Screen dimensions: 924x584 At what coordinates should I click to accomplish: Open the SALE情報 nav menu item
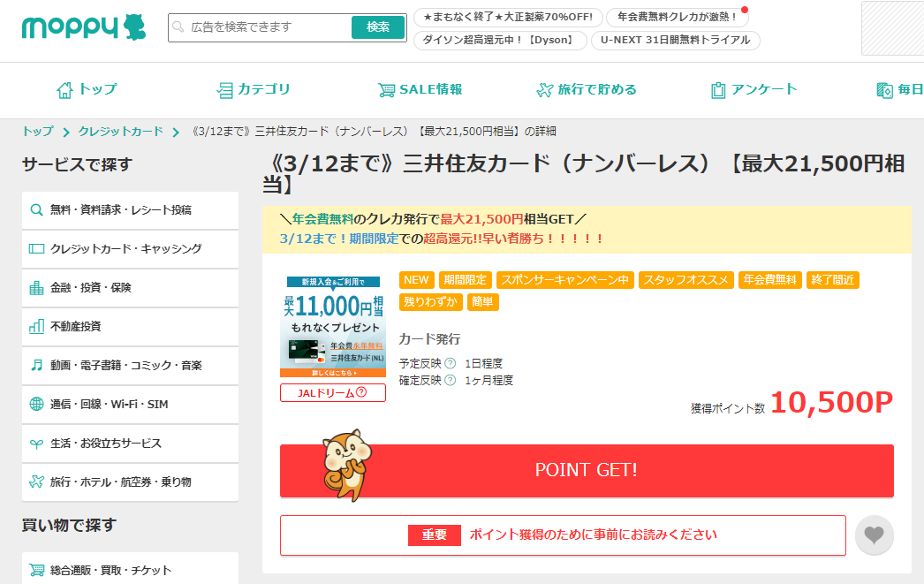pyautogui.click(x=420, y=90)
